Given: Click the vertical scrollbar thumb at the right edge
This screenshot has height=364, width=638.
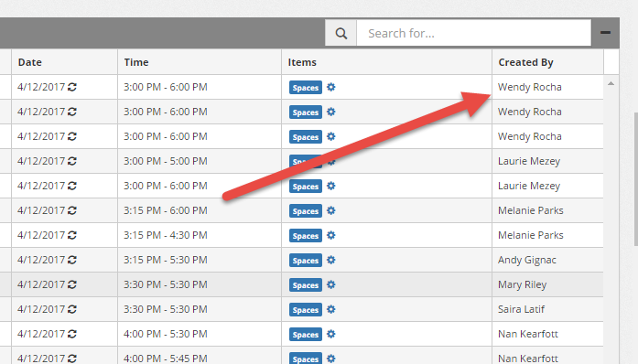Looking at the screenshot, I should pos(635,179).
